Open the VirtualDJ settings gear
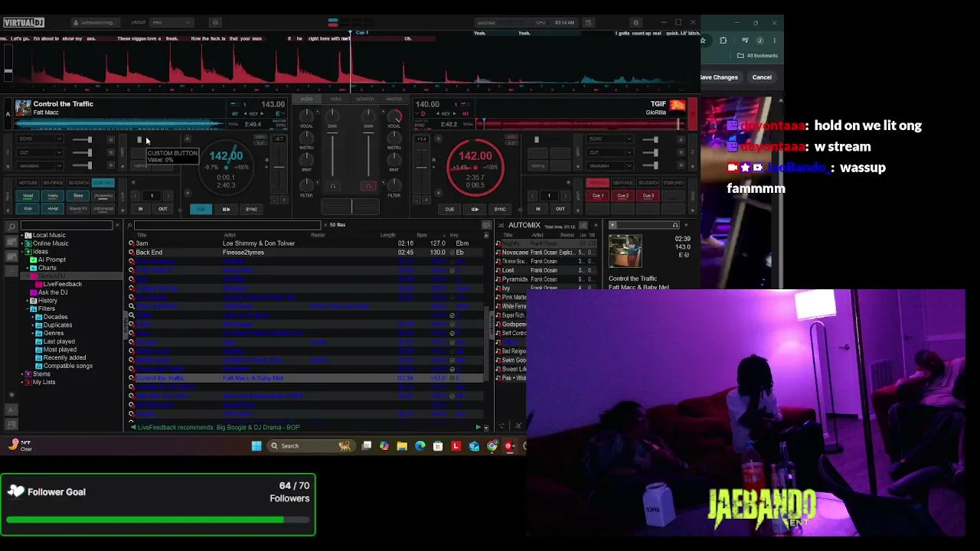980x551 pixels. point(635,23)
